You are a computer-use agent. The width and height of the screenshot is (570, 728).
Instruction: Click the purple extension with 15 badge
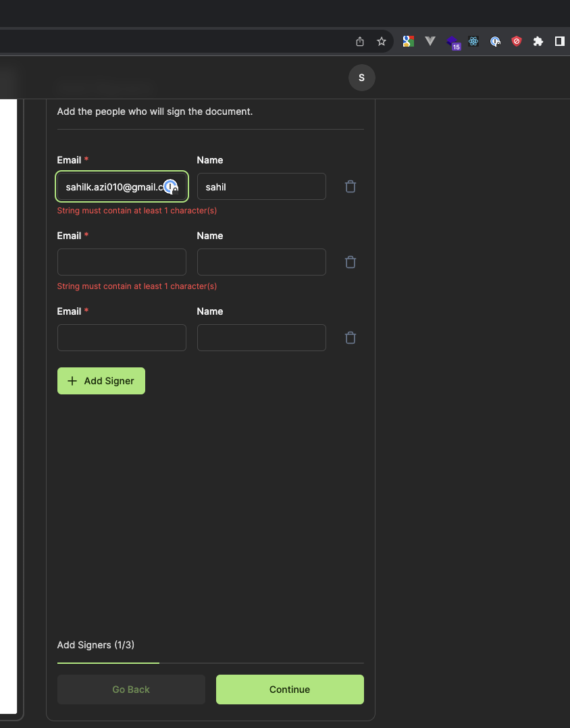pos(452,41)
